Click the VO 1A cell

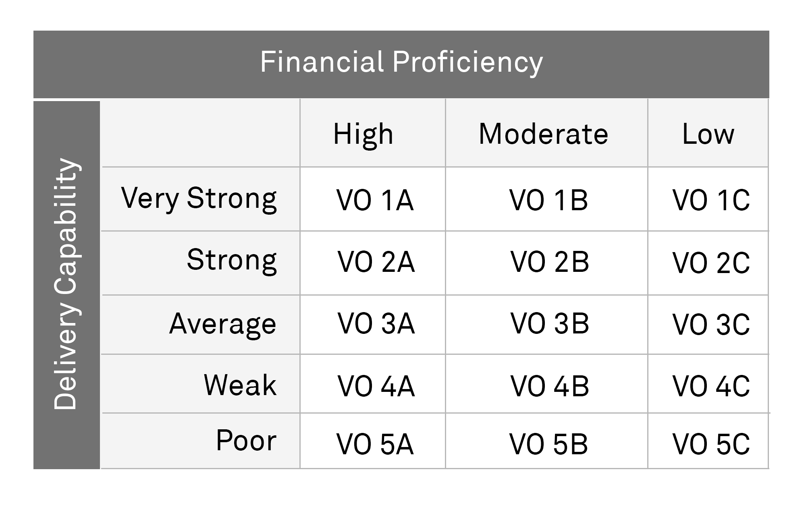coord(375,200)
